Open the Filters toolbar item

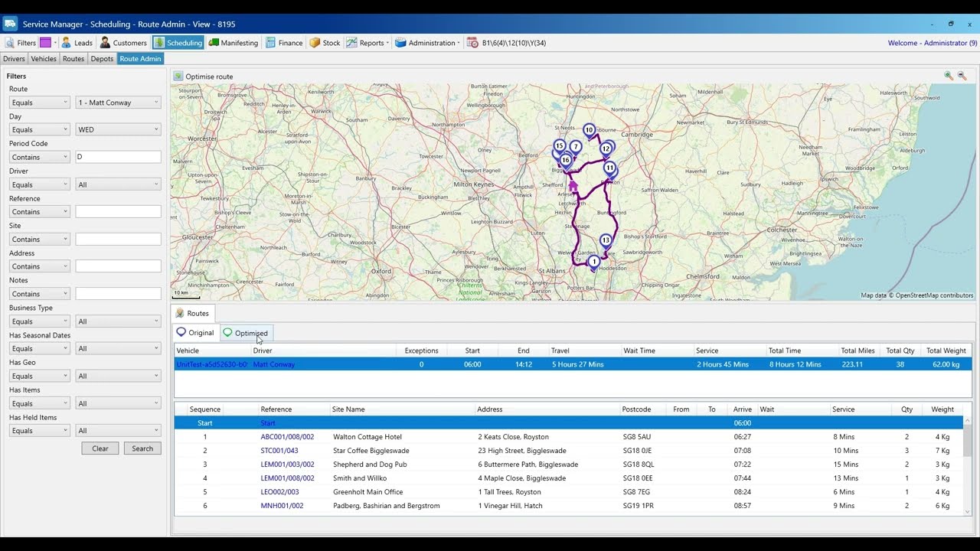[x=21, y=43]
